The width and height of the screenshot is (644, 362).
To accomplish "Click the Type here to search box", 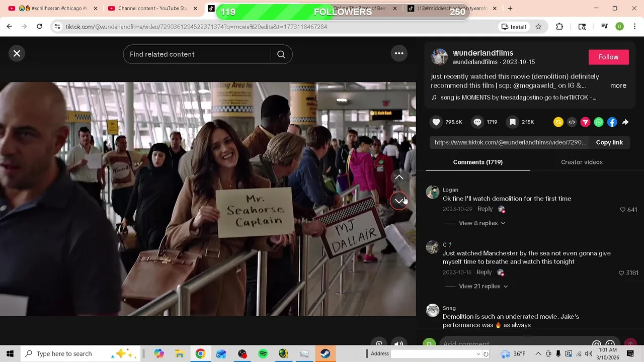I will click(81, 353).
